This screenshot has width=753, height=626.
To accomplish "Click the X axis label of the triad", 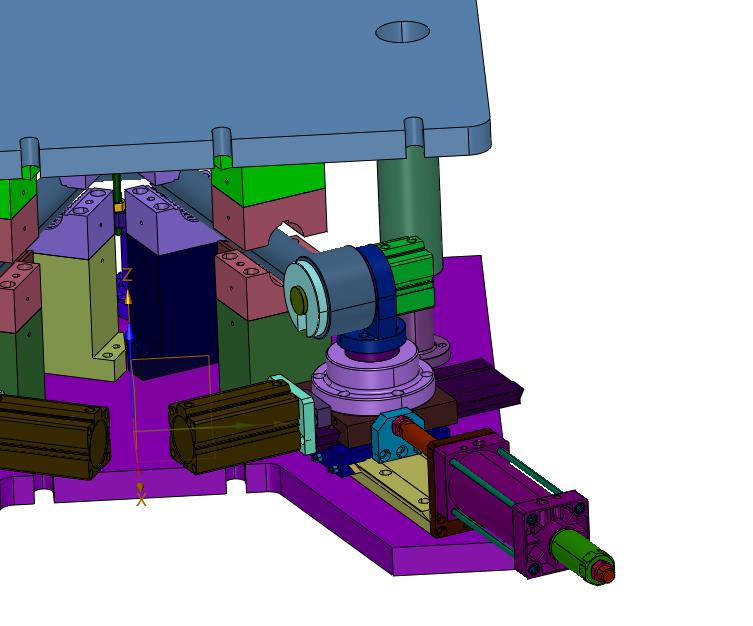I will pyautogui.click(x=141, y=501).
